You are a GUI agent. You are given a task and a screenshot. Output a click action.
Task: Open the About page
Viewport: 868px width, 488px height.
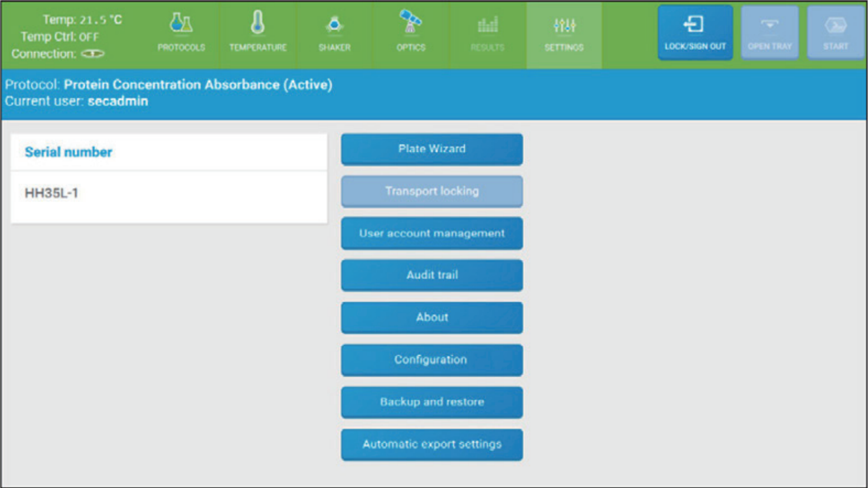pyautogui.click(x=431, y=317)
